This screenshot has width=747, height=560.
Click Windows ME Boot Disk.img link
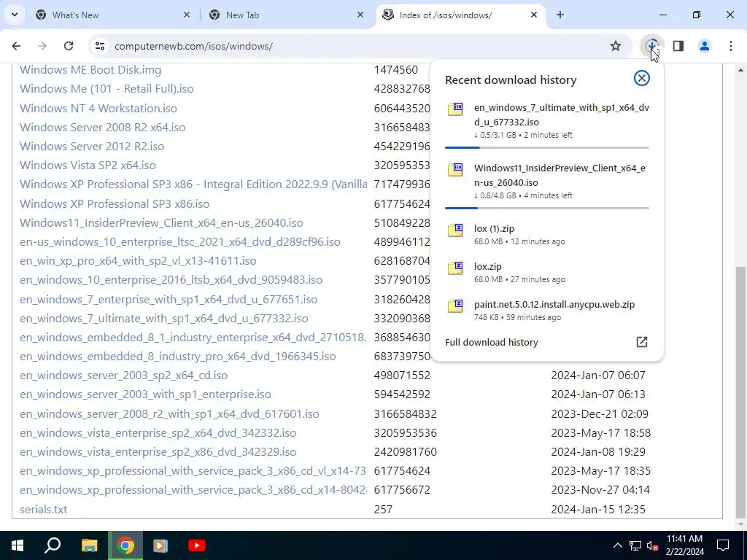[x=90, y=70]
